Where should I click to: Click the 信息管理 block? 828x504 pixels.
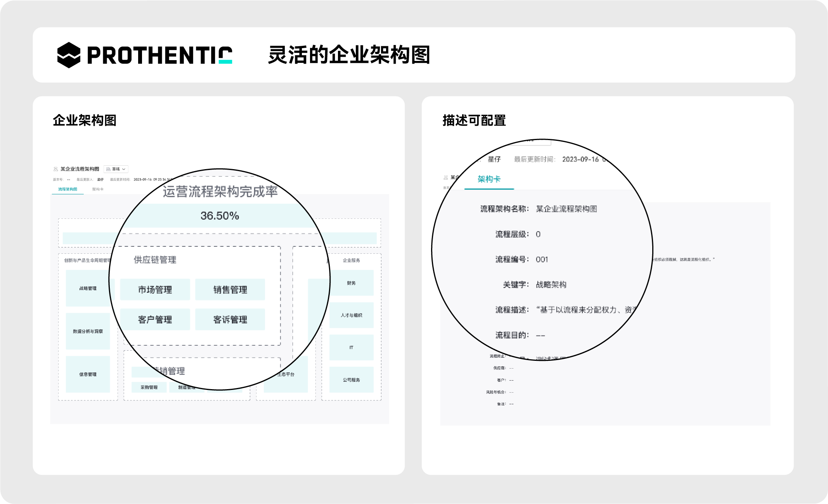88,374
